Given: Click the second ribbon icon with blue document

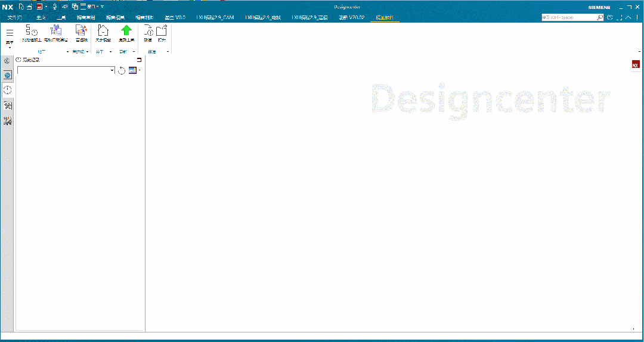Looking at the screenshot, I should click(x=55, y=34).
